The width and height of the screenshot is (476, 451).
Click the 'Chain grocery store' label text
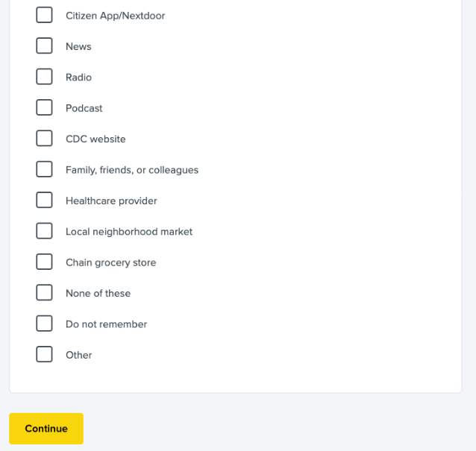(111, 262)
